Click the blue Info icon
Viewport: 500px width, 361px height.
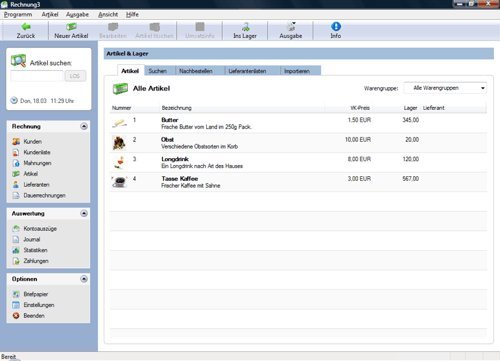click(x=336, y=26)
